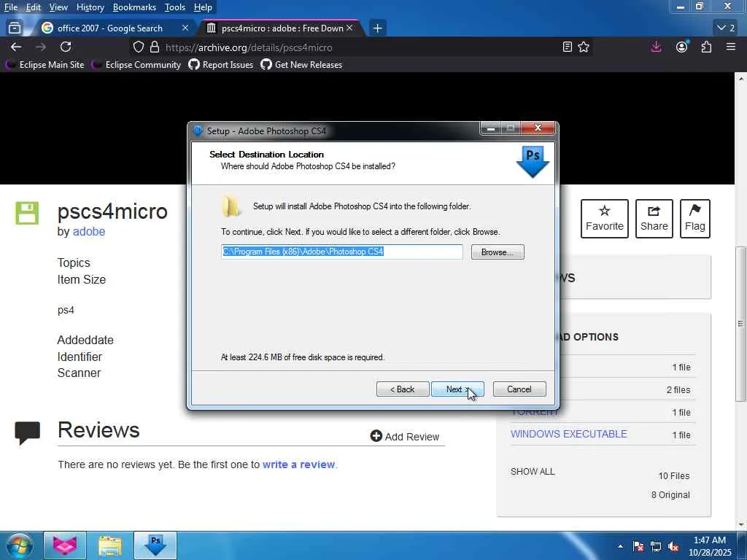Click the Share button on archive page
747x560 pixels.
coord(654,219)
